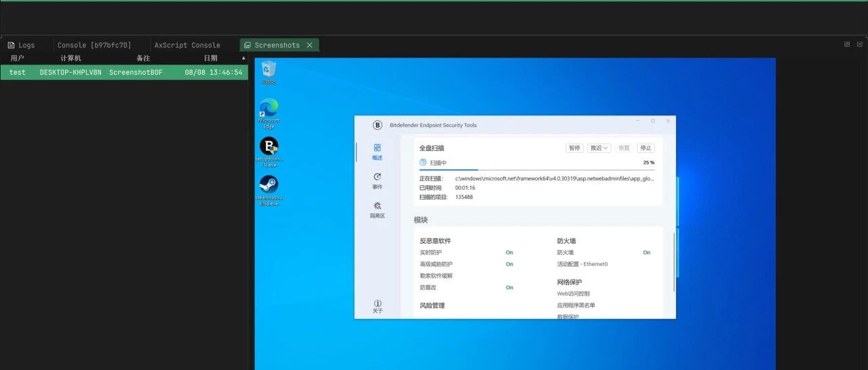868x370 pixels.
Task: Stop the scan with 停止 button
Action: [x=646, y=148]
